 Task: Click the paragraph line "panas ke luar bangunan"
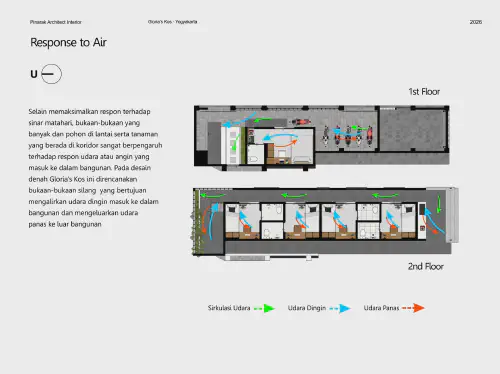[65, 224]
